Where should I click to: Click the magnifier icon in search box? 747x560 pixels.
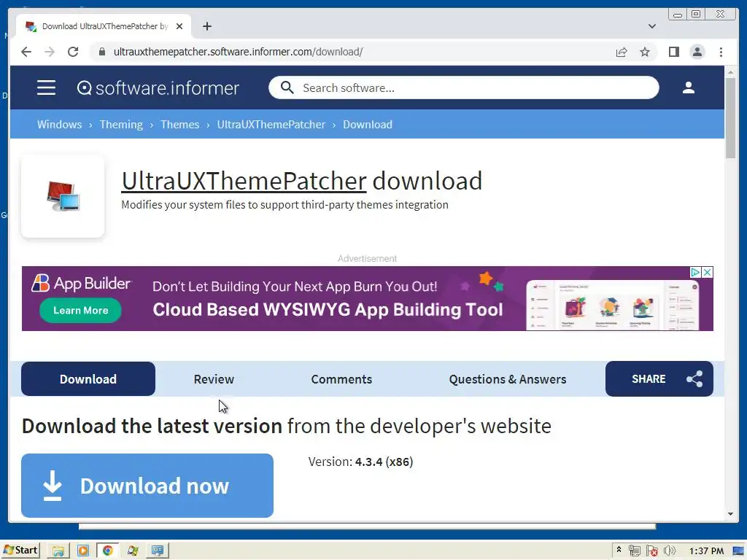coord(287,87)
